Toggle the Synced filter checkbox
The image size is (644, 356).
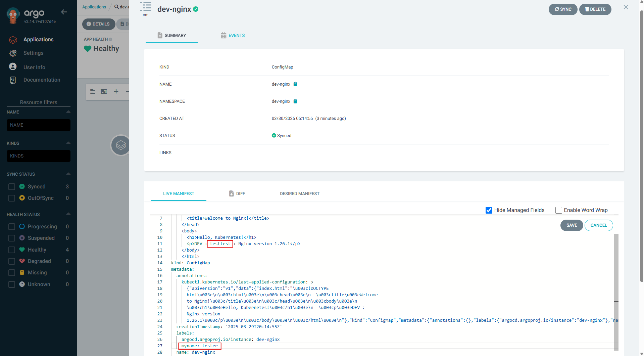(x=12, y=187)
